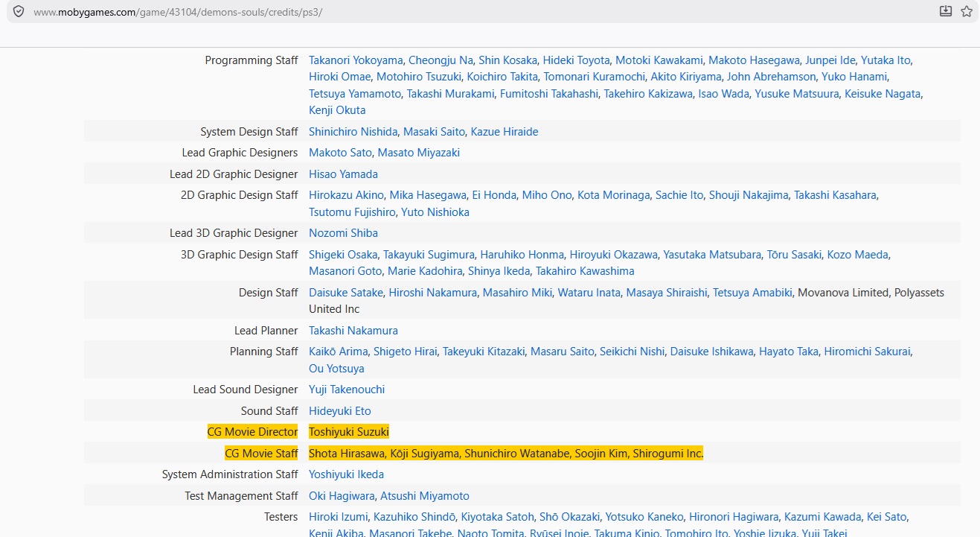Open Junpei Ide link
This screenshot has height=537, width=980.
point(830,60)
